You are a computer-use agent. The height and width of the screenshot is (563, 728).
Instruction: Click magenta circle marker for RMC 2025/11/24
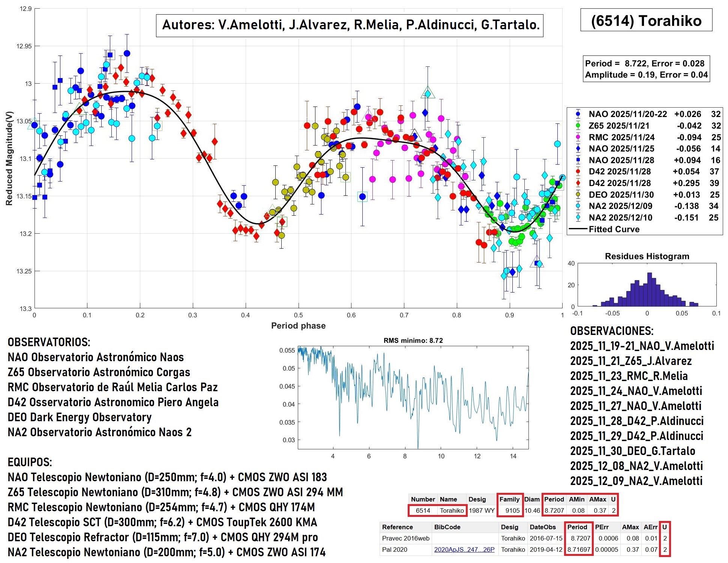(578, 137)
